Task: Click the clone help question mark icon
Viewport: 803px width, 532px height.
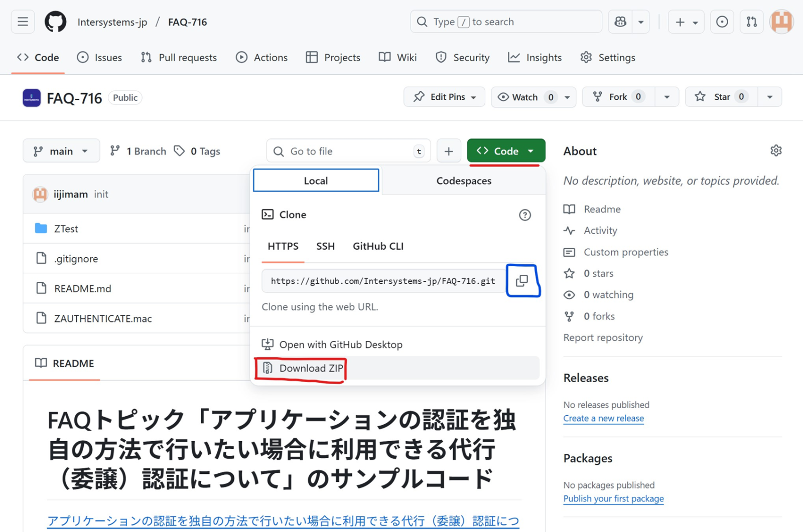Action: 524,215
